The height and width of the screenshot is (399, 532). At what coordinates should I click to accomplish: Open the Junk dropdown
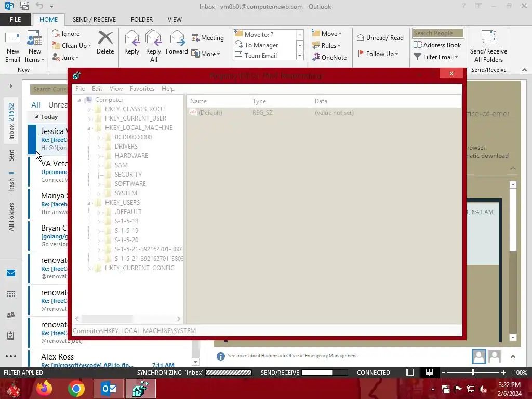(65, 57)
